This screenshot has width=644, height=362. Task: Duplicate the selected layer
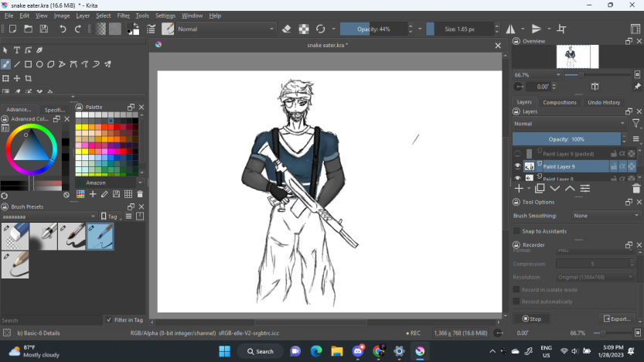(x=540, y=188)
